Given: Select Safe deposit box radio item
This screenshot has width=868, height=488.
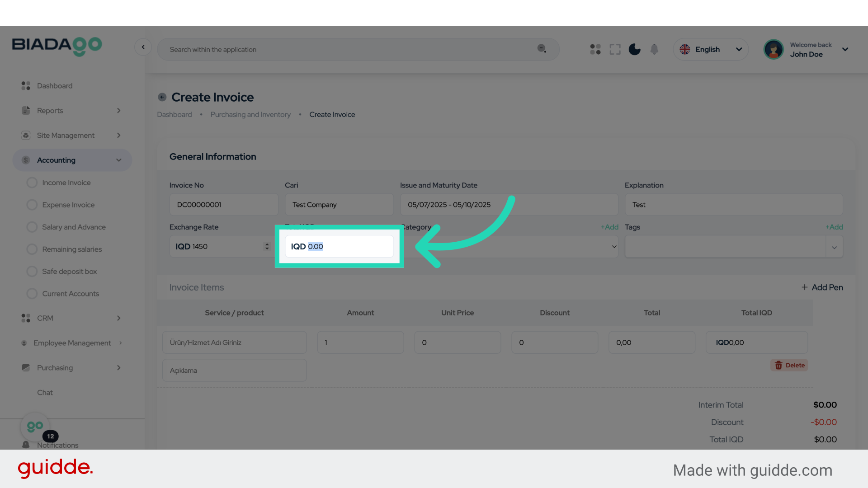Looking at the screenshot, I should tap(32, 271).
